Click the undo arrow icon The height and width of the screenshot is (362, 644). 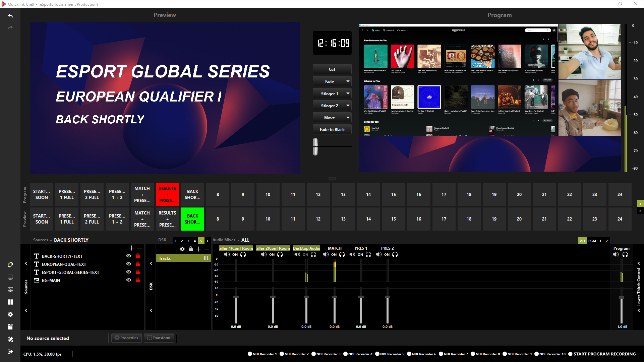pyautogui.click(x=10, y=16)
